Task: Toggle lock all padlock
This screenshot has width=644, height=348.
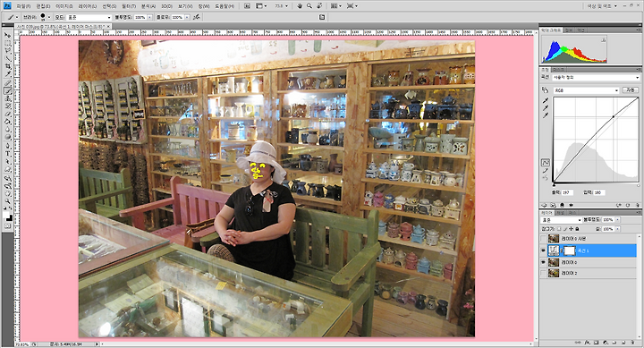Action: (x=577, y=229)
